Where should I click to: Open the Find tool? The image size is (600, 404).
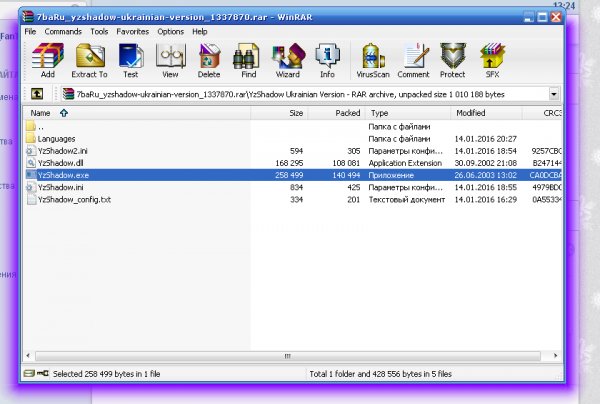[248, 61]
